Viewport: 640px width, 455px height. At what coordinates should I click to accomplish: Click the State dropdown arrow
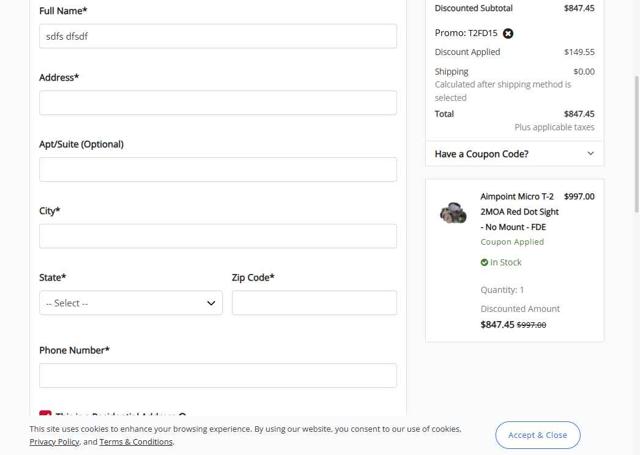[211, 303]
